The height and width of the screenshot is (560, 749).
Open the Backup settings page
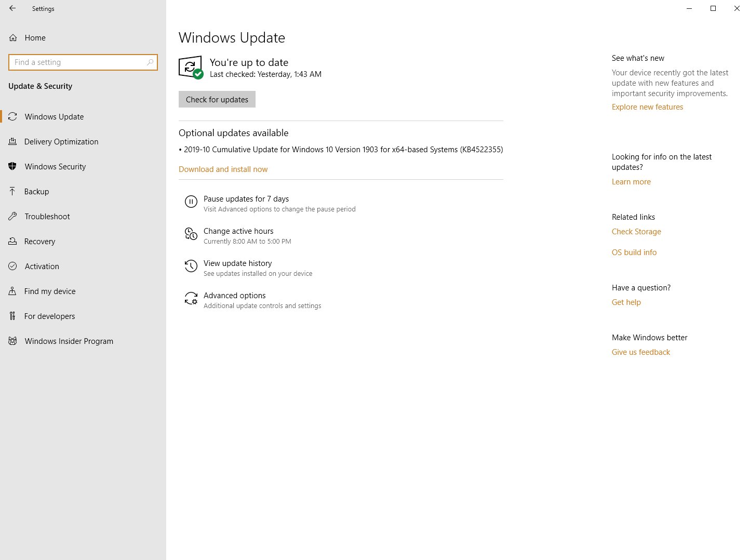[x=83, y=192]
